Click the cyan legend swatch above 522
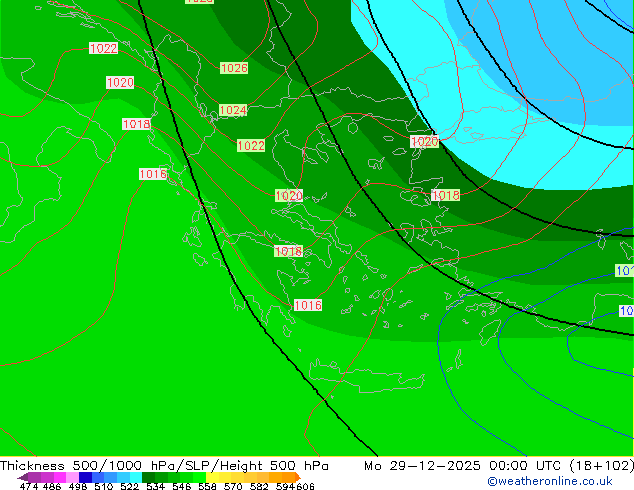Image resolution: width=634 pixels, height=490 pixels. click(136, 477)
